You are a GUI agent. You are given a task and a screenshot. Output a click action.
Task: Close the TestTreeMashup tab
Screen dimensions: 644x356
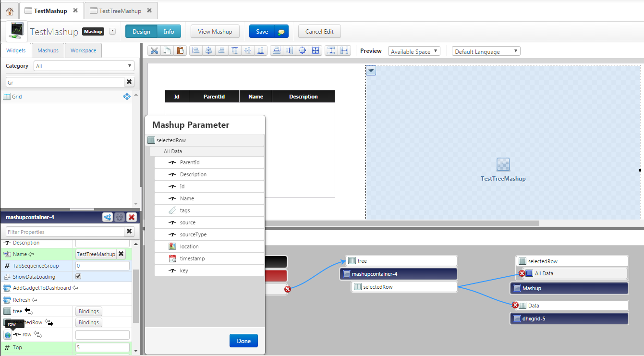pos(149,11)
